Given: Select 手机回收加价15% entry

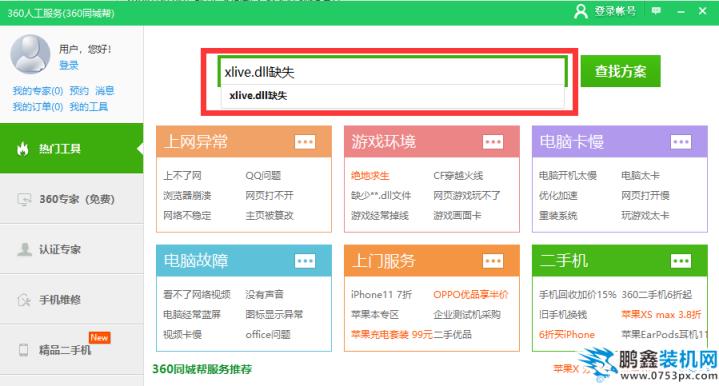Looking at the screenshot, I should [x=577, y=295].
